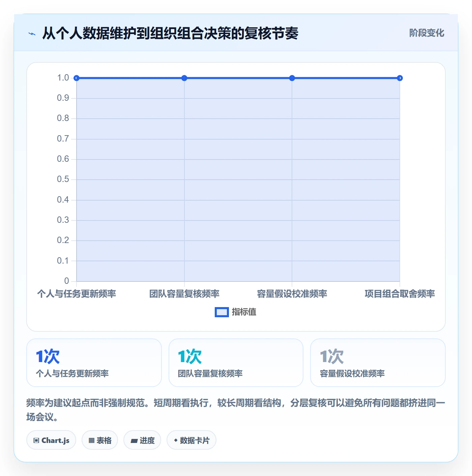Select the chart data point above 容量假设校准频率
The width and height of the screenshot is (472, 476).
click(292, 78)
